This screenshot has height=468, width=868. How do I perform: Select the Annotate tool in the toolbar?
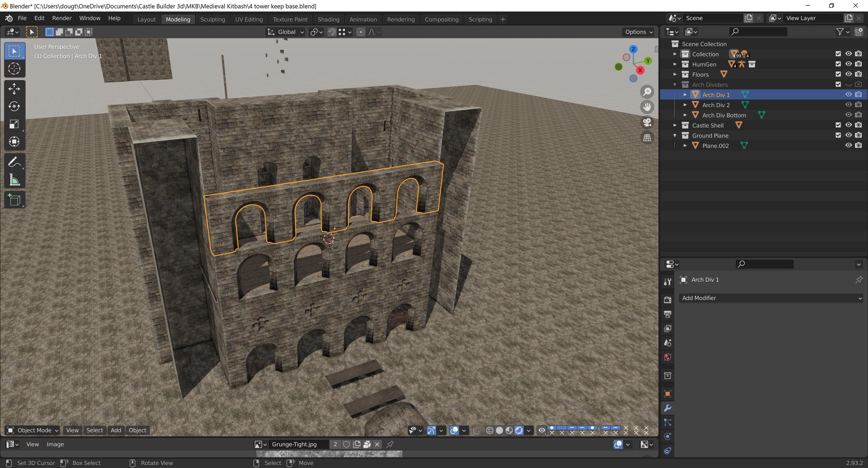point(14,162)
